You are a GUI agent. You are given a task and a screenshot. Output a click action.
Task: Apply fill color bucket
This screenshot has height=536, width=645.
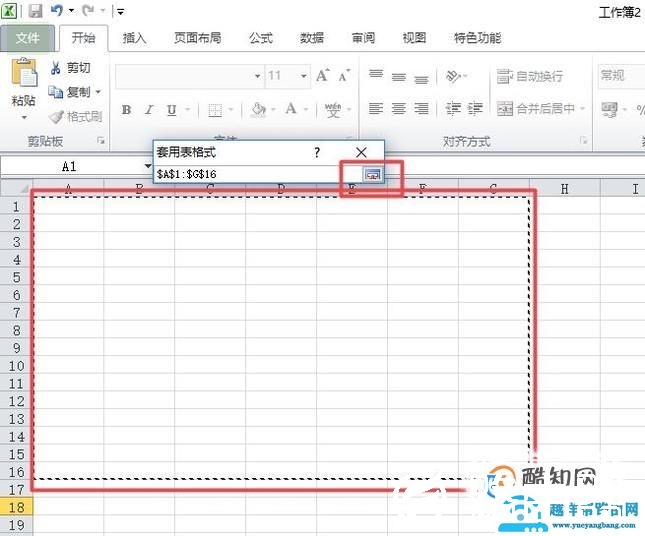(x=258, y=110)
